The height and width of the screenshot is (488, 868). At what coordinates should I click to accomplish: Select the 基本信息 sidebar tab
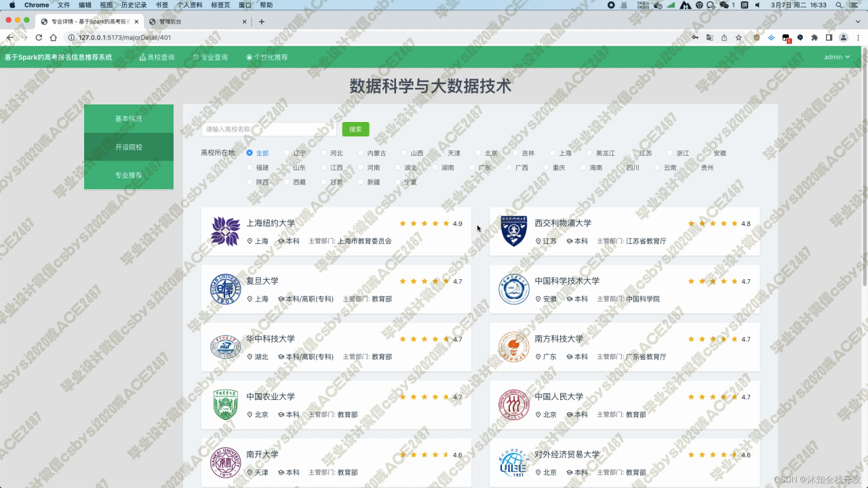129,119
